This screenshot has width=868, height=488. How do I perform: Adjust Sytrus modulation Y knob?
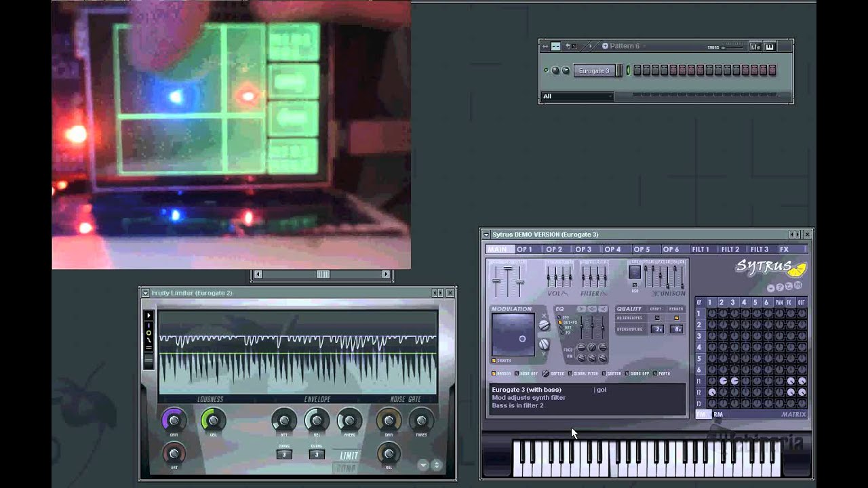(x=544, y=344)
